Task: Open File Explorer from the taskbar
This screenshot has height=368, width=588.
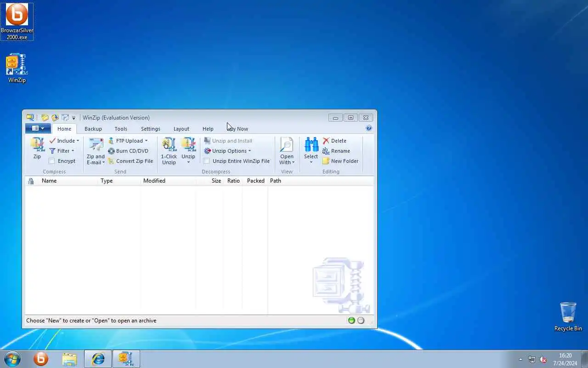Action: pyautogui.click(x=69, y=359)
